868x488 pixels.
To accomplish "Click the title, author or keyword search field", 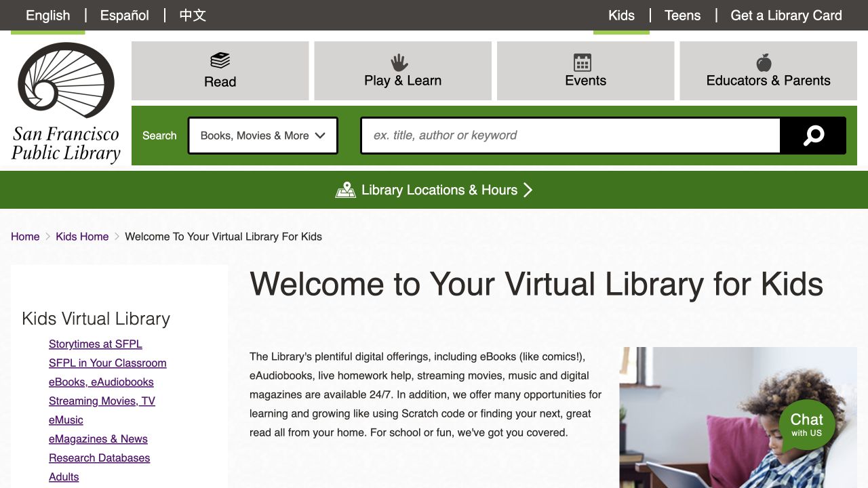I will point(571,136).
